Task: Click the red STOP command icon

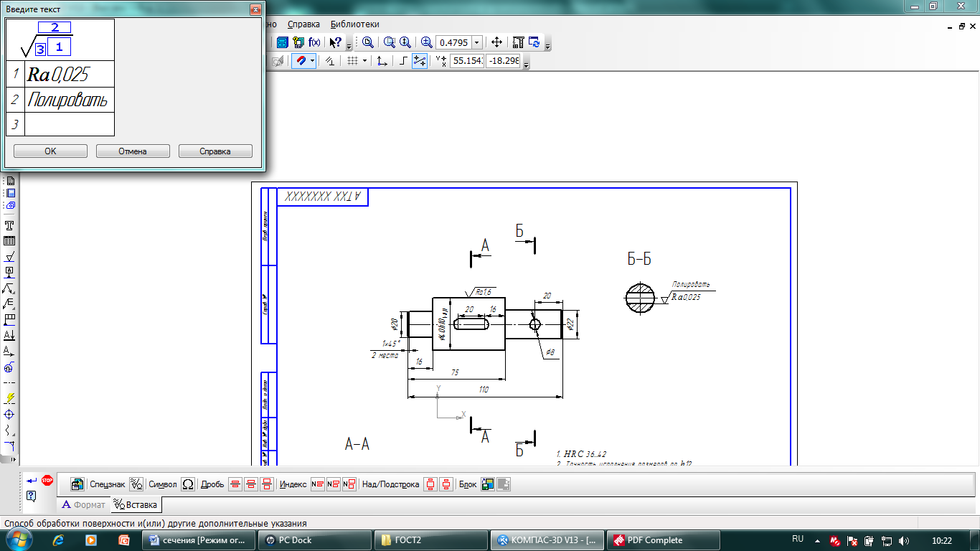Action: click(x=47, y=480)
